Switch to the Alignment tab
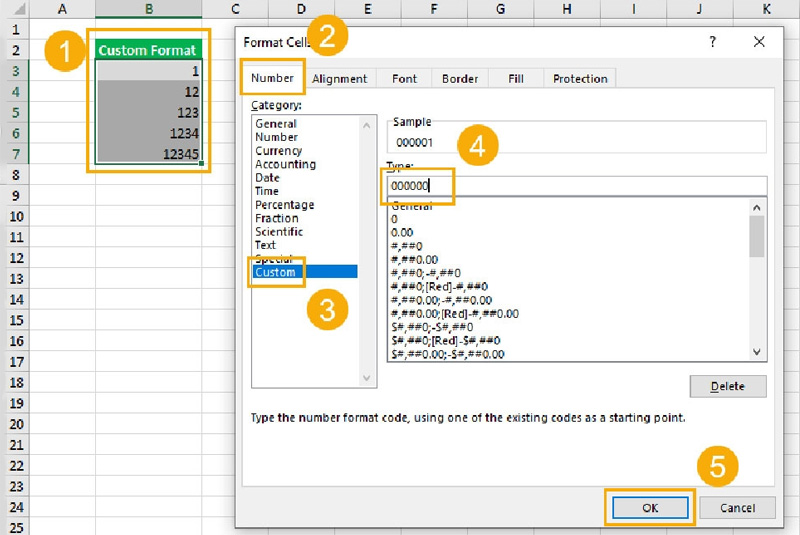Image resolution: width=800 pixels, height=535 pixels. (339, 79)
